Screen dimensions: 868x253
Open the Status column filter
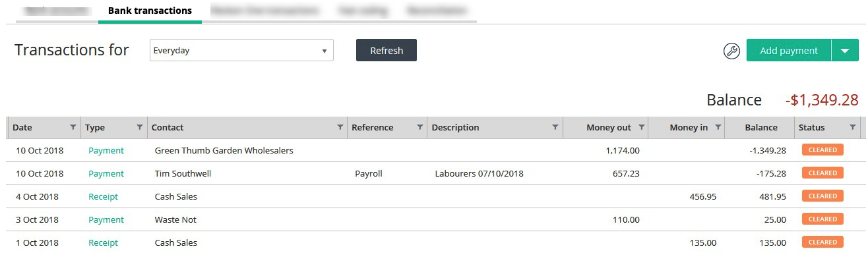point(852,127)
